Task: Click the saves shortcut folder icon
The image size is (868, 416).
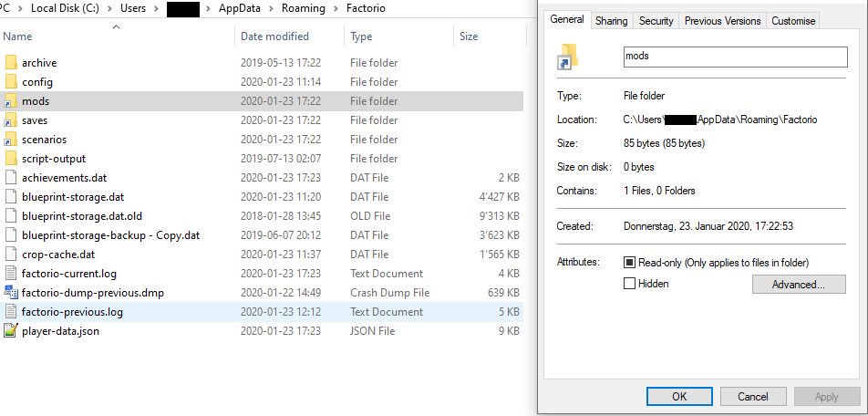Action: click(11, 120)
